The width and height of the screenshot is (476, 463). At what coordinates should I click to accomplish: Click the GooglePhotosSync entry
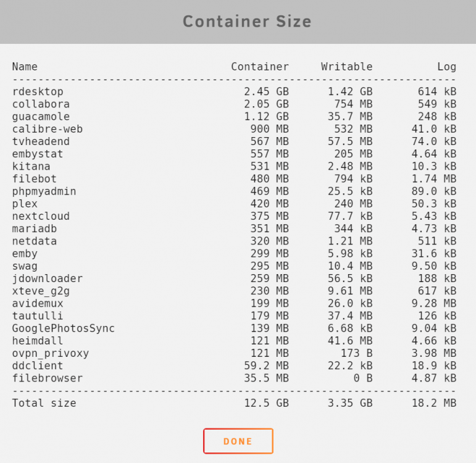pyautogui.click(x=64, y=328)
